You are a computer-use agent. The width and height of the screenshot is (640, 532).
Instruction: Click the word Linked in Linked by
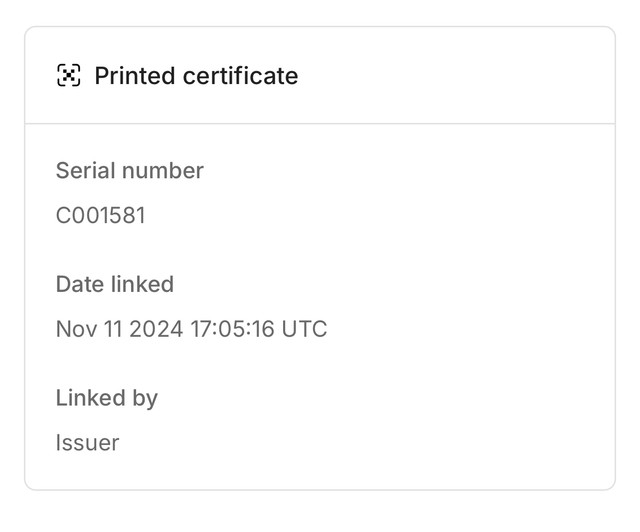[91, 397]
